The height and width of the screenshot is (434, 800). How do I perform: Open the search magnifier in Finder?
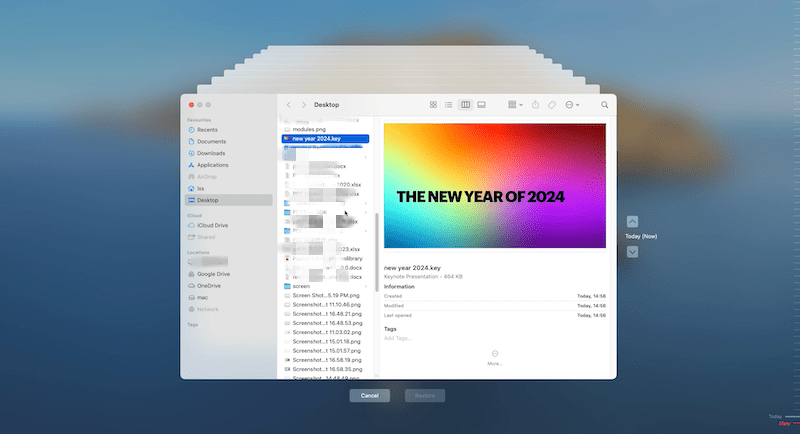click(604, 104)
